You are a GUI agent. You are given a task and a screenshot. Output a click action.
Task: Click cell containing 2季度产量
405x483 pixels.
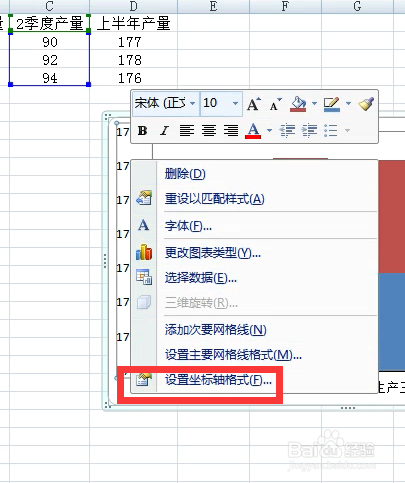point(50,23)
